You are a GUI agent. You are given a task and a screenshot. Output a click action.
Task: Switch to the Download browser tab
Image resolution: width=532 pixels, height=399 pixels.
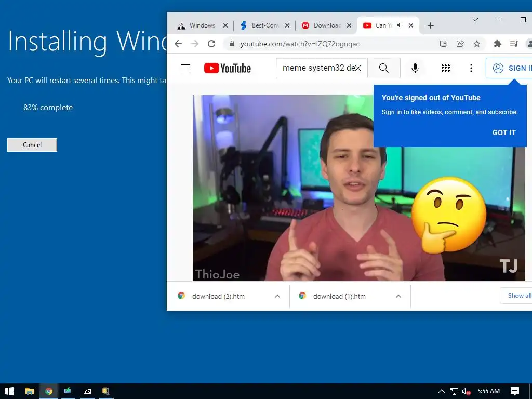coord(325,25)
